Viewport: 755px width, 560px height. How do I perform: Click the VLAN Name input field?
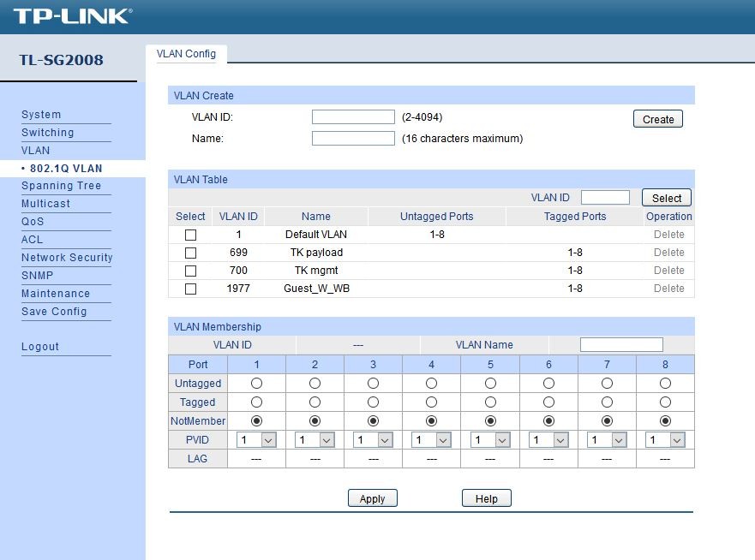click(621, 343)
